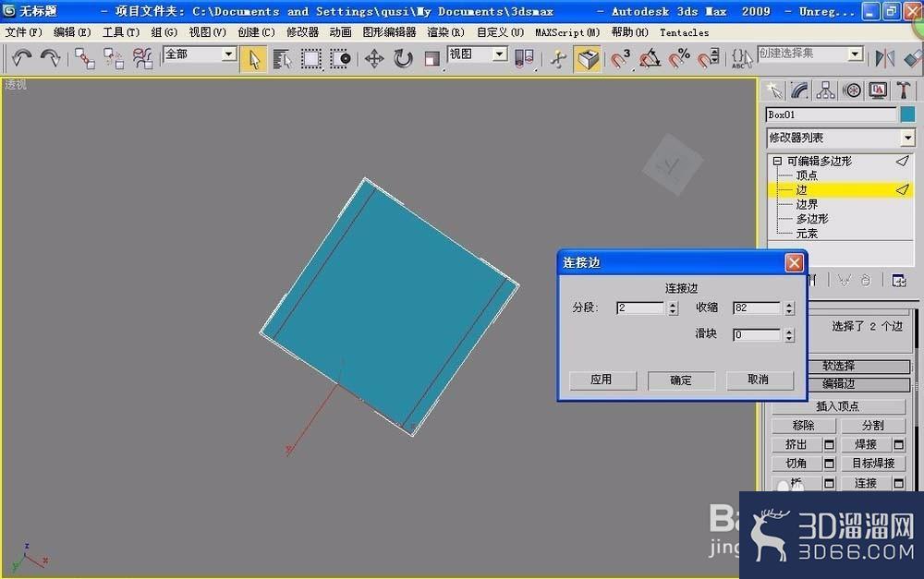The width and height of the screenshot is (924, 579).
Task: Open settings box next to 连接
Action: click(899, 483)
